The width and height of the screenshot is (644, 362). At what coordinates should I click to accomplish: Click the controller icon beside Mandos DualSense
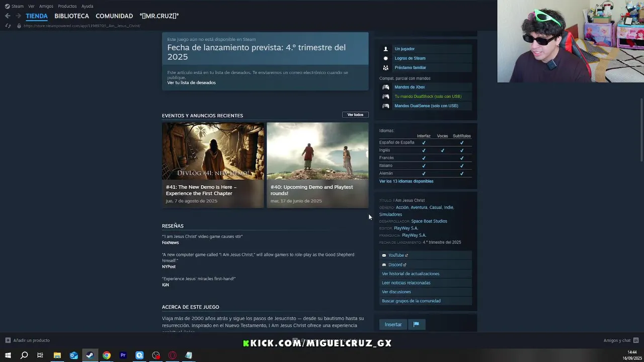point(386,106)
